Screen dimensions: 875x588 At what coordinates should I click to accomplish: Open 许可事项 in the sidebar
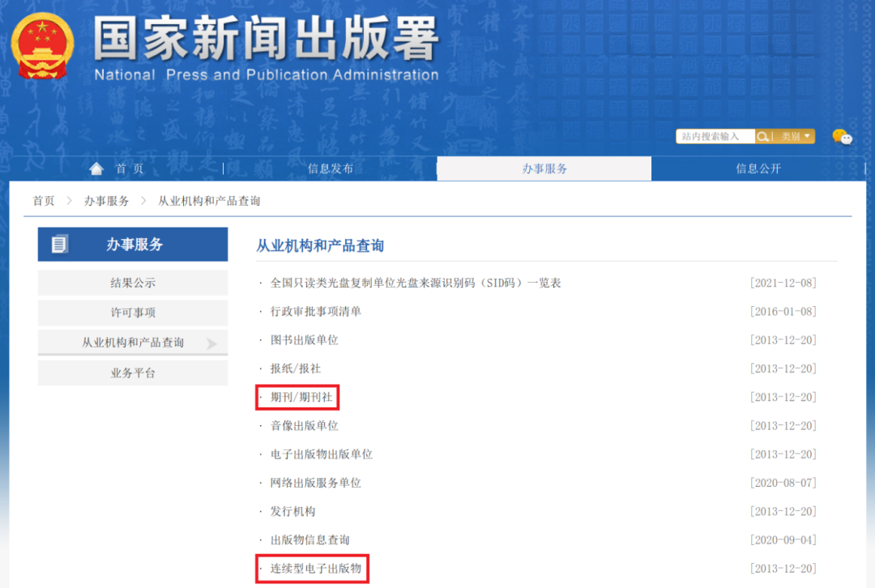(133, 313)
